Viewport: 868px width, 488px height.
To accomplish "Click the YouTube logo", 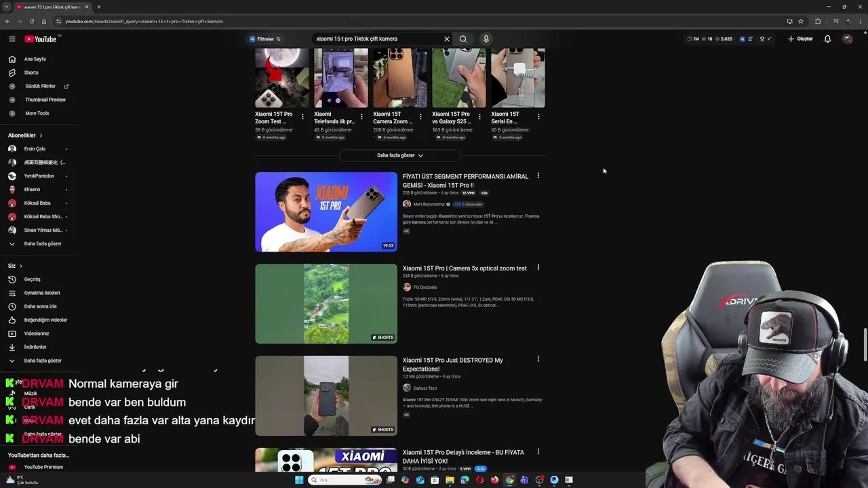I will click(x=42, y=39).
